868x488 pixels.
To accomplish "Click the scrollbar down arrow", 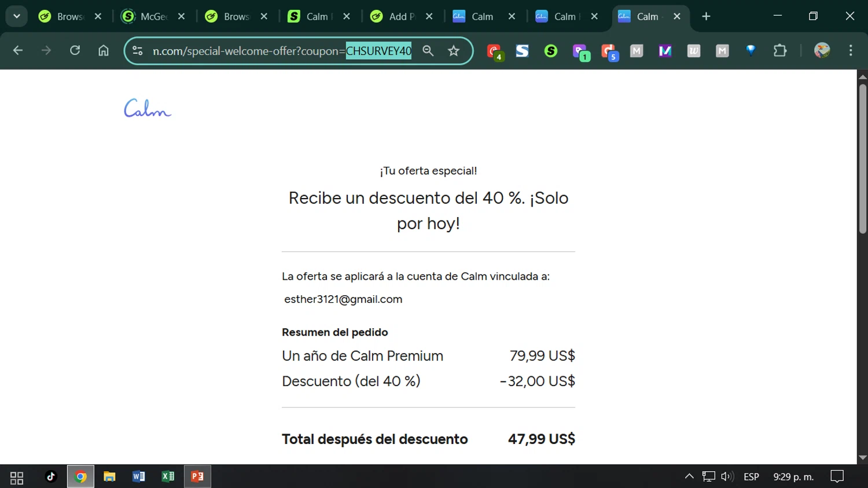I will (863, 458).
